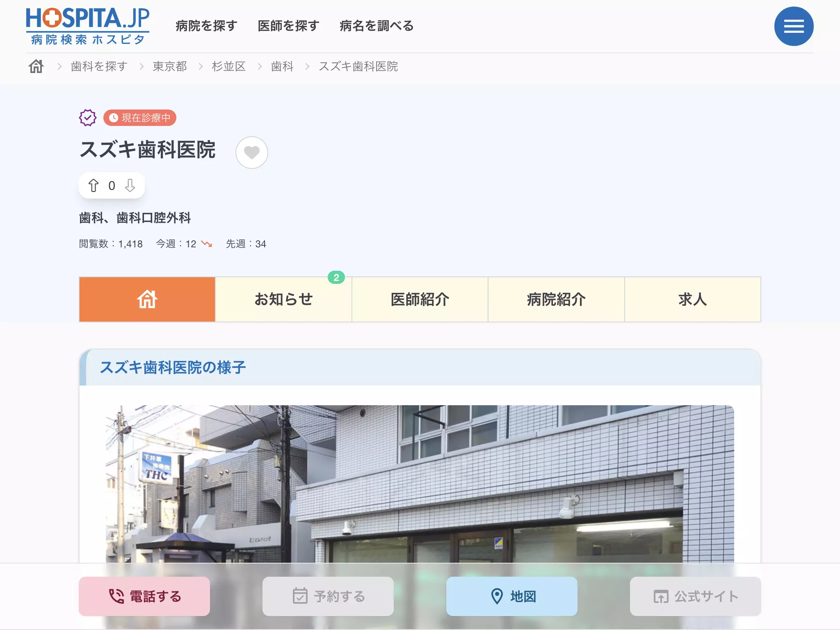Image resolution: width=840 pixels, height=630 pixels.
Task: Click the 先週：34 last week views
Action: (246, 244)
